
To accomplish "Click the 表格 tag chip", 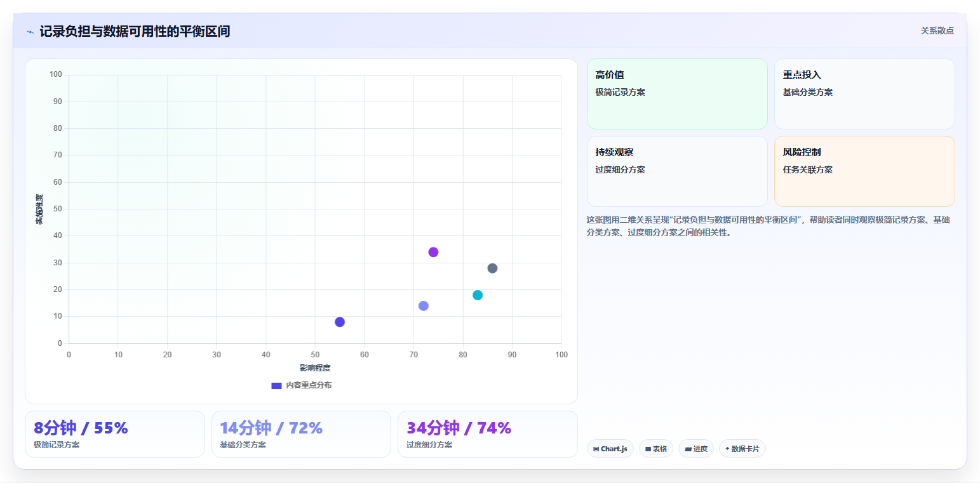I will pyautogui.click(x=656, y=449).
